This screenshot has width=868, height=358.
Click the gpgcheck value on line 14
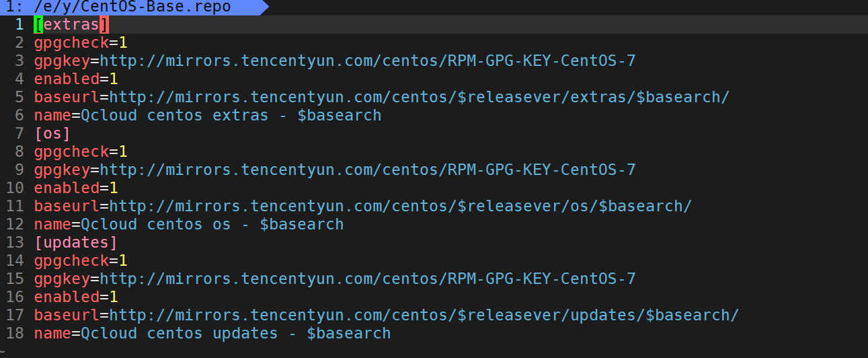pos(123,261)
